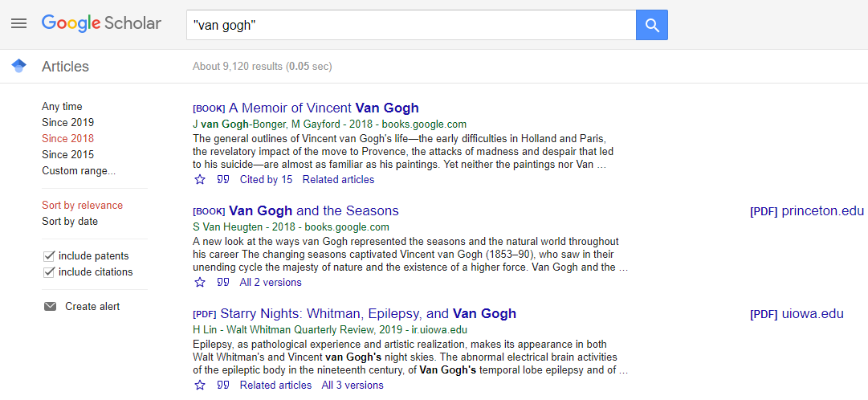This screenshot has height=400, width=868.
Task: Toggle the include citations checkbox
Action: click(49, 272)
